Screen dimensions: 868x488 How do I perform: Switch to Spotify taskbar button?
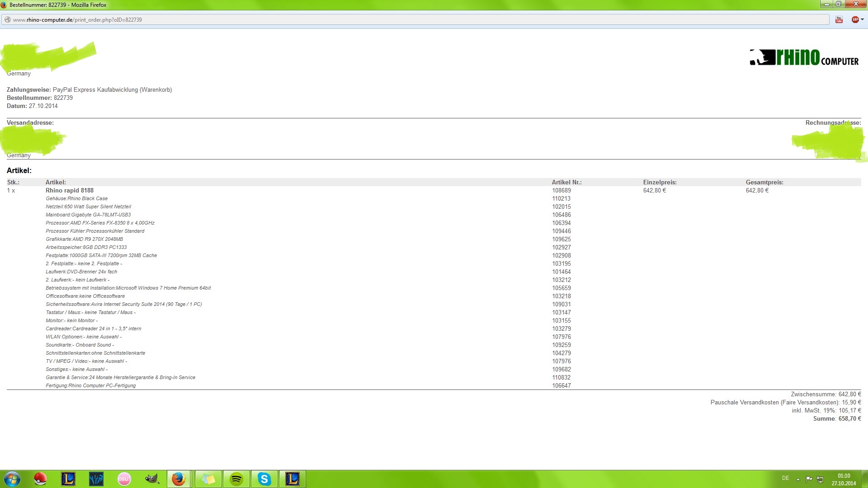236,479
